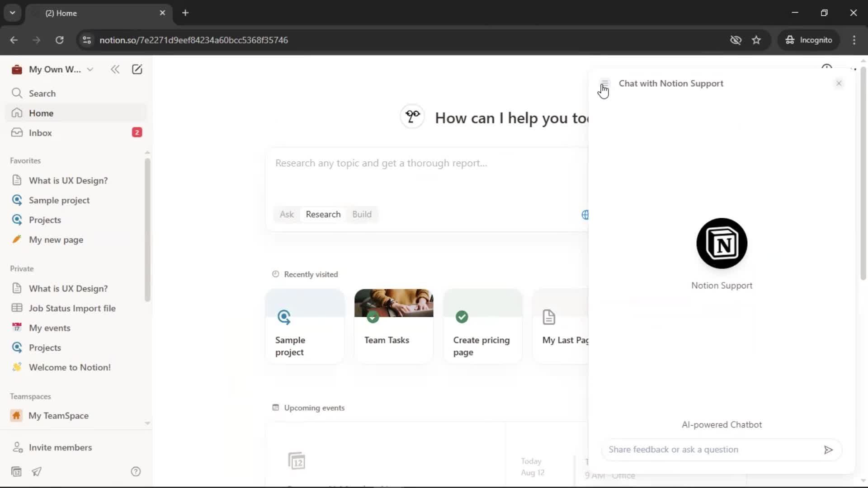Close the (2) Home browser tab
868x488 pixels.
(x=162, y=13)
